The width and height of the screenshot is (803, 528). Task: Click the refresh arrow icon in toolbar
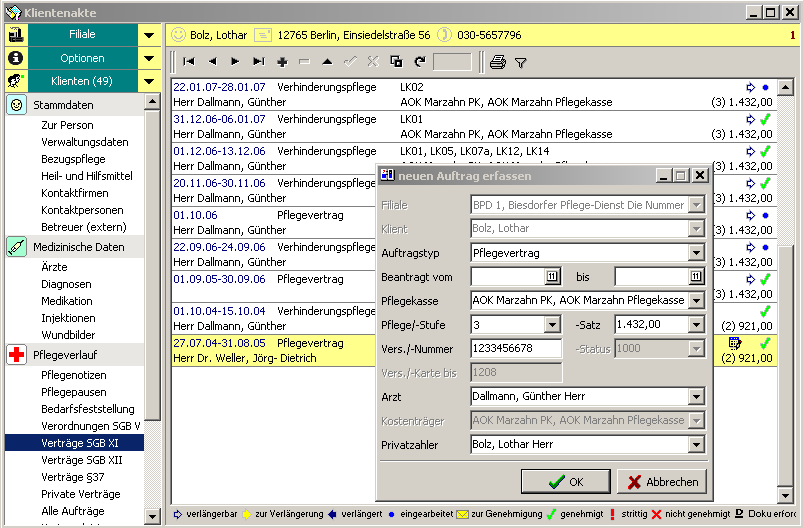coord(420,62)
